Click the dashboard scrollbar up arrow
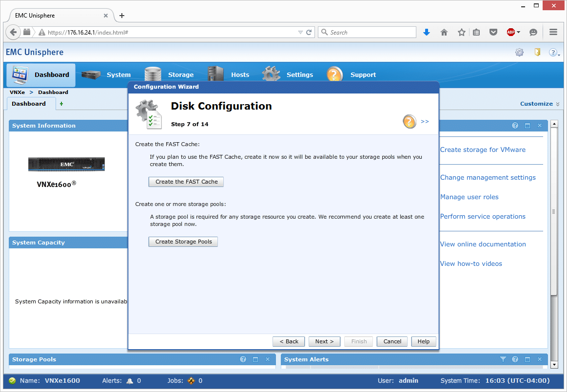Screen dimensions: 567x392 point(554,124)
